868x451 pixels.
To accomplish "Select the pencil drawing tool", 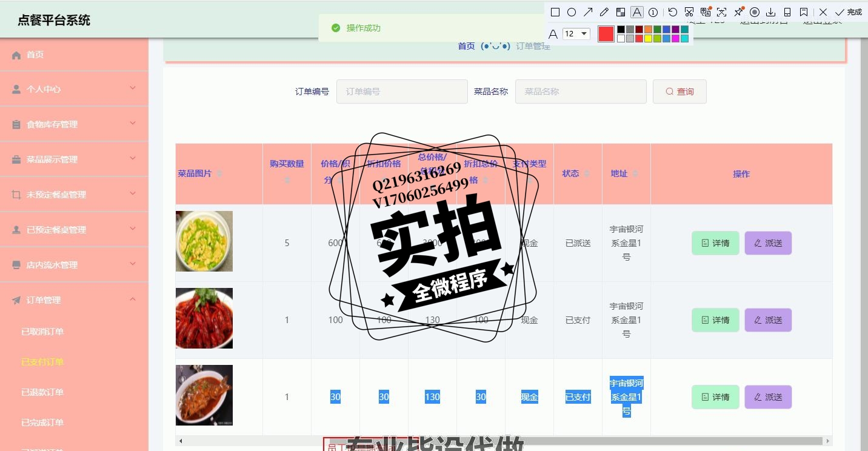I will point(604,12).
